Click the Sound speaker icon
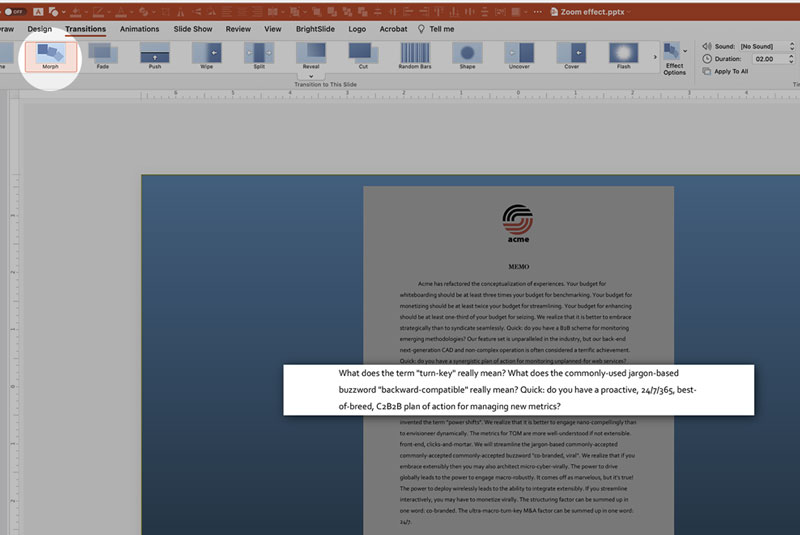 [707, 46]
